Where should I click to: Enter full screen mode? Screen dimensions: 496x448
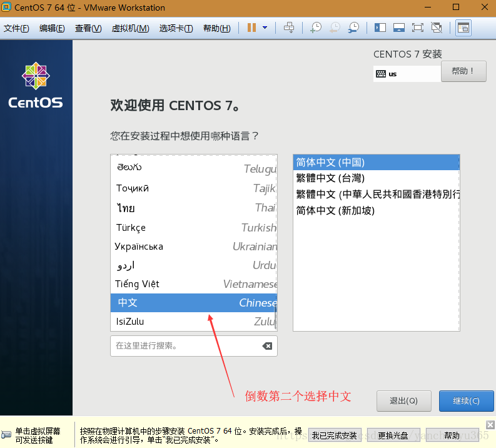pyautogui.click(x=418, y=28)
